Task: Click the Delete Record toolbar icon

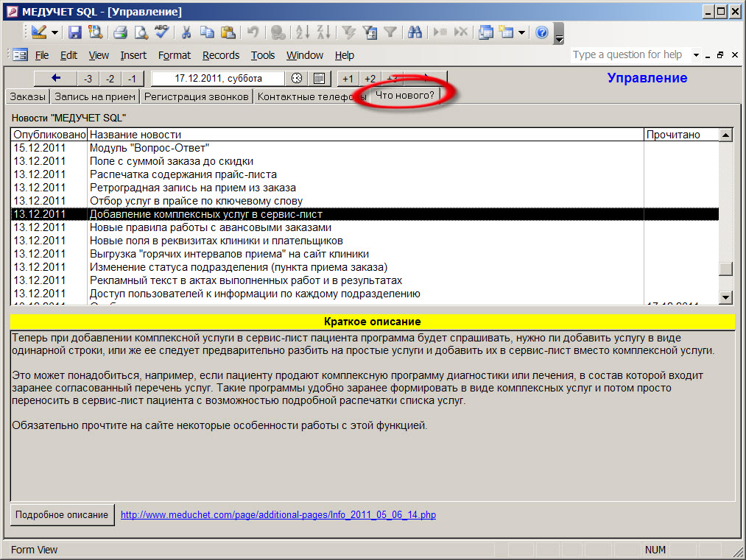Action: tap(460, 32)
